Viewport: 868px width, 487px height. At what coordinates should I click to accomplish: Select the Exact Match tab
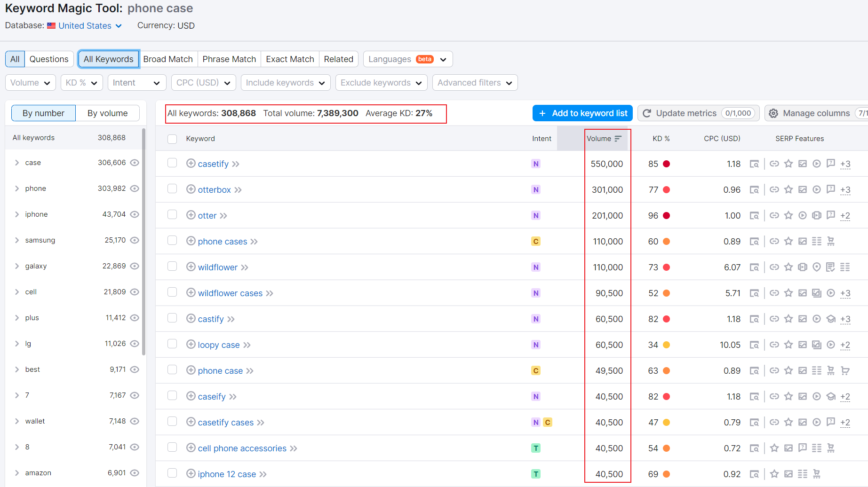pyautogui.click(x=290, y=59)
